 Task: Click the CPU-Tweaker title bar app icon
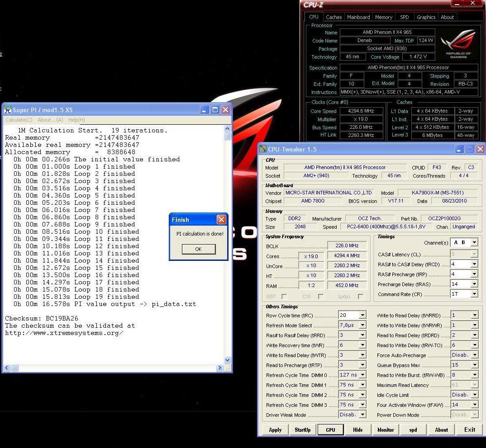pos(263,149)
